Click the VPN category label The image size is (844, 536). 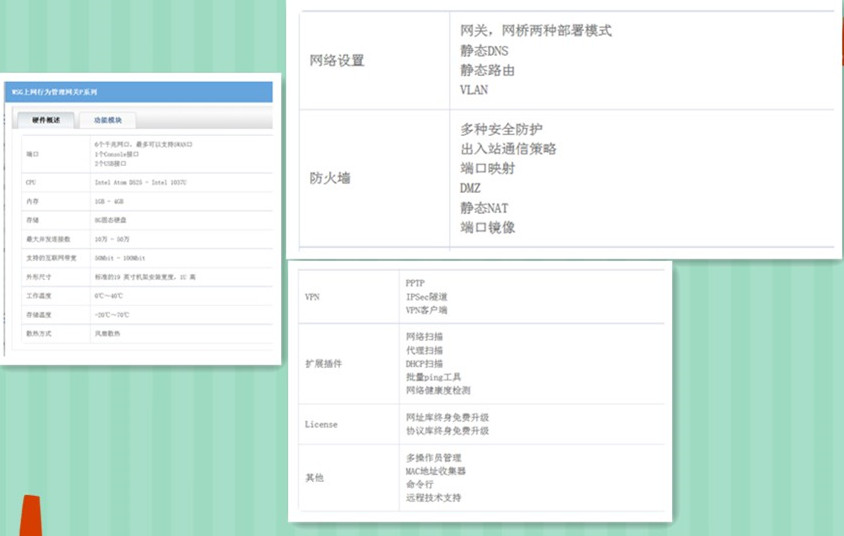[x=312, y=297]
